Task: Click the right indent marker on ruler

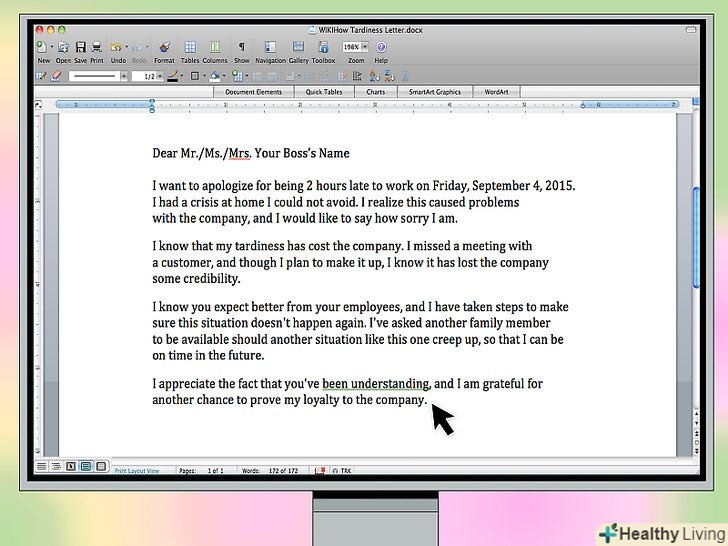Action: point(583,105)
